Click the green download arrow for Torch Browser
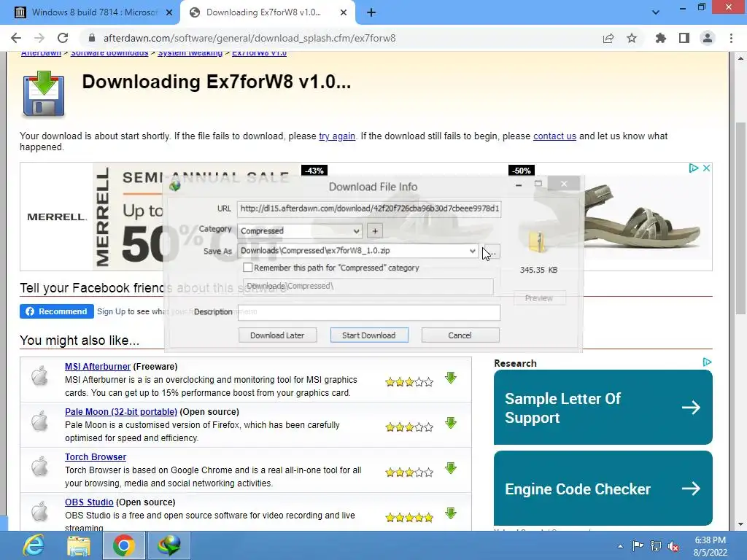The image size is (747, 560). [451, 469]
